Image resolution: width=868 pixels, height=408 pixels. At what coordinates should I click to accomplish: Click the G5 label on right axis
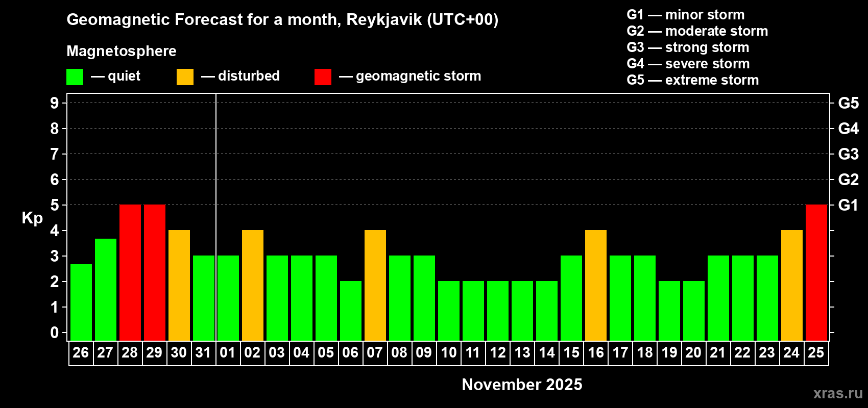click(848, 103)
